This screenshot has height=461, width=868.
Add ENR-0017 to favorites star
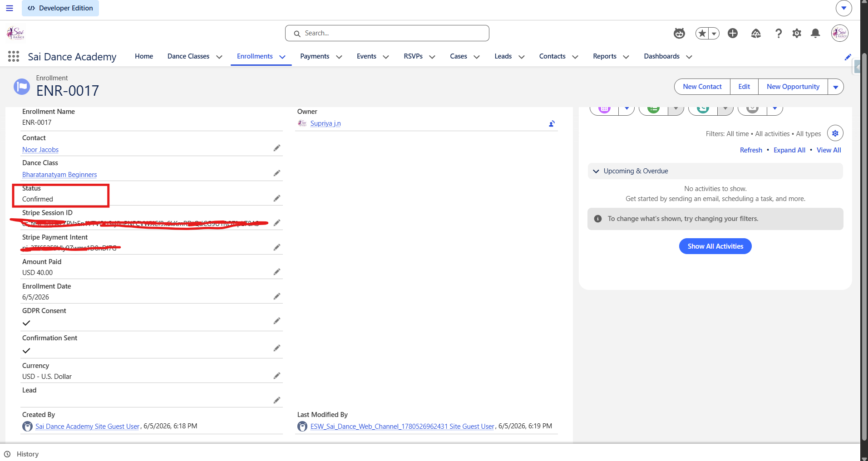click(702, 33)
